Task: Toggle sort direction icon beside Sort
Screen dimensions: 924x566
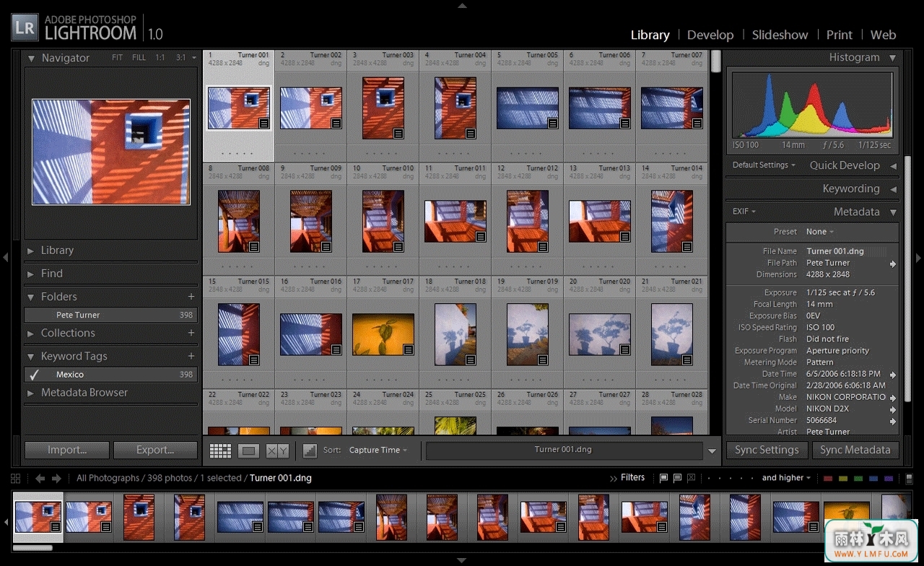Action: 310,450
